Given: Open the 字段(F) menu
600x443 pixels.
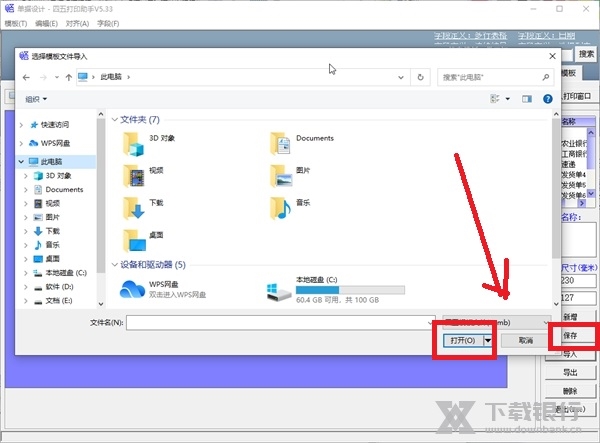Looking at the screenshot, I should pos(108,23).
